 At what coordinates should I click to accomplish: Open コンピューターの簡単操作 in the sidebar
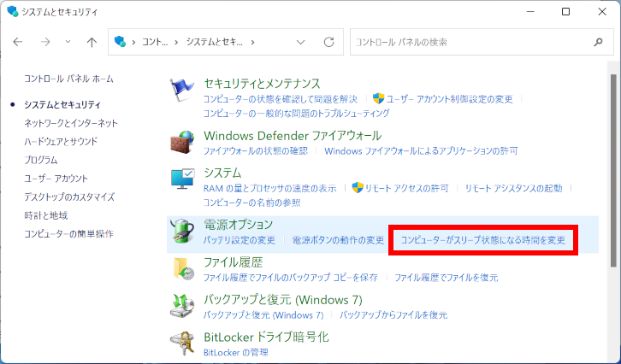coord(68,234)
